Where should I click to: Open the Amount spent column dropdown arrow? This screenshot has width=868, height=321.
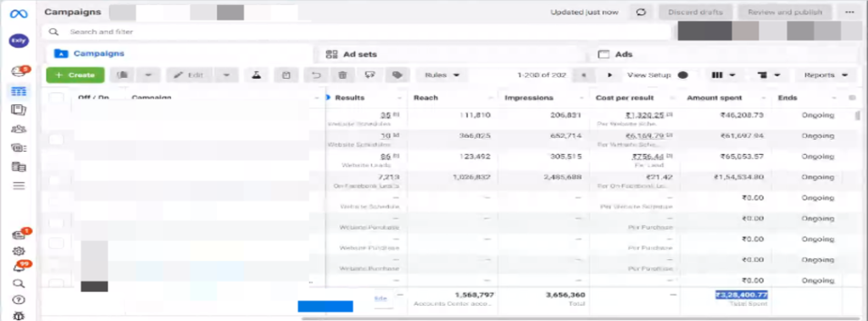coord(763,98)
